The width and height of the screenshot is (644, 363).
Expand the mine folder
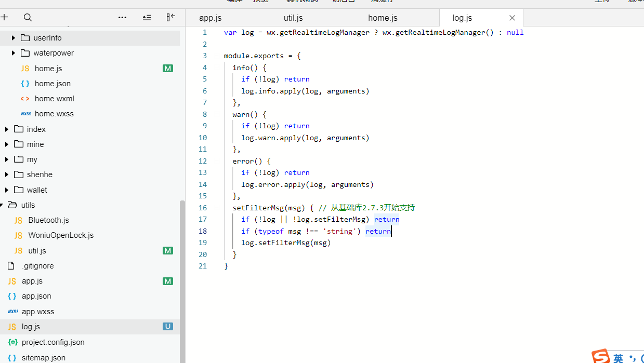(x=7, y=144)
